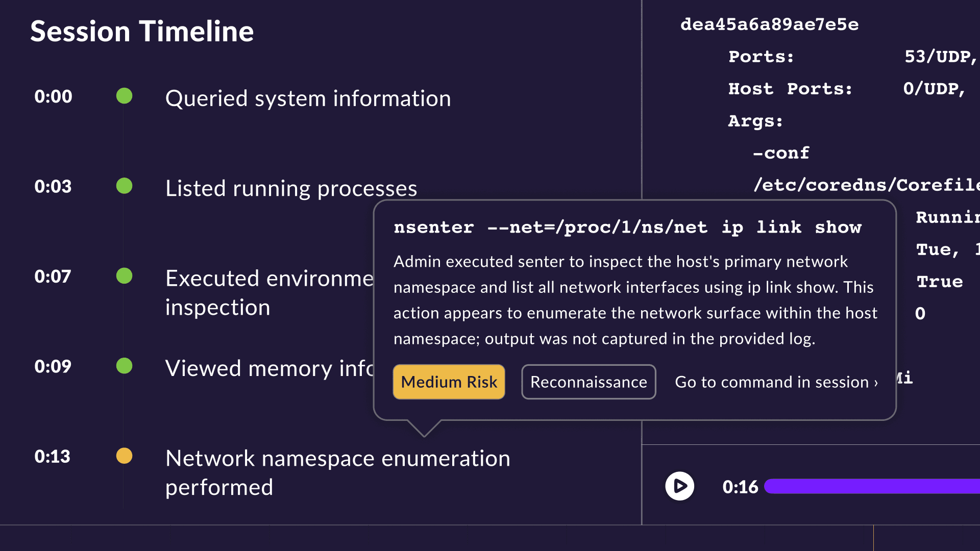Image resolution: width=980 pixels, height=551 pixels.
Task: Select the yellow marker at 0:13
Action: coord(124,456)
